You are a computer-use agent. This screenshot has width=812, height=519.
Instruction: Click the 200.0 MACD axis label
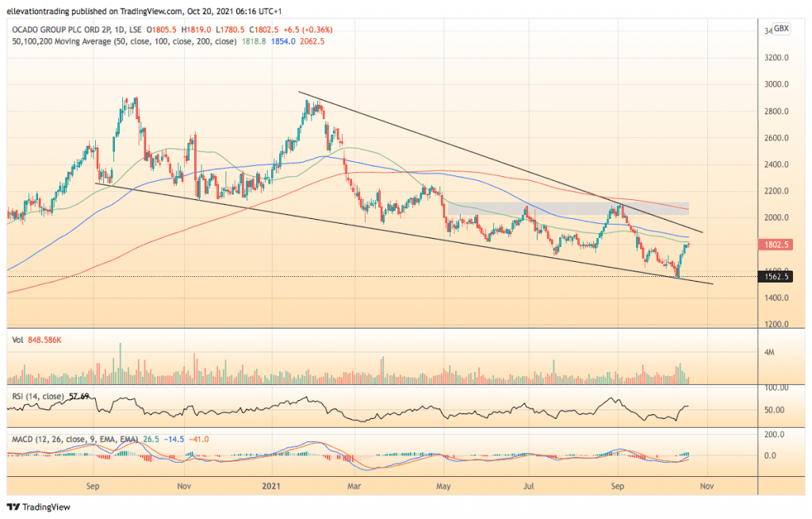tap(774, 435)
